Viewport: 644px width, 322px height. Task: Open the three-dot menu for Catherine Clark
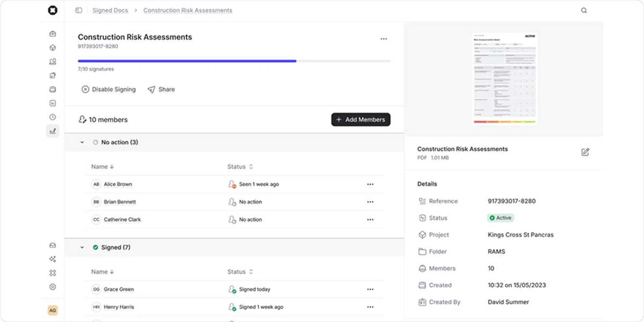(370, 219)
